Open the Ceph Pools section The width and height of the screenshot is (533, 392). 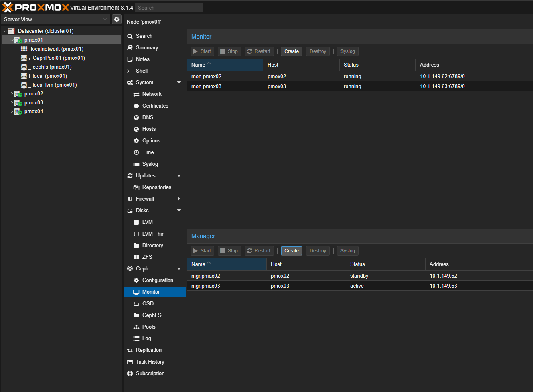click(x=148, y=327)
